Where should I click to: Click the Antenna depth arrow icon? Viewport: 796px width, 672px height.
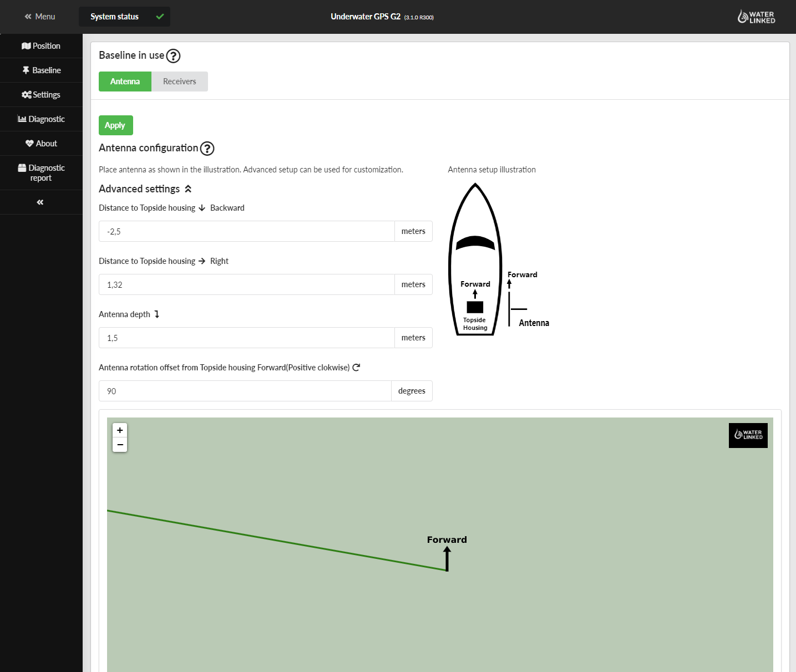pos(157,314)
